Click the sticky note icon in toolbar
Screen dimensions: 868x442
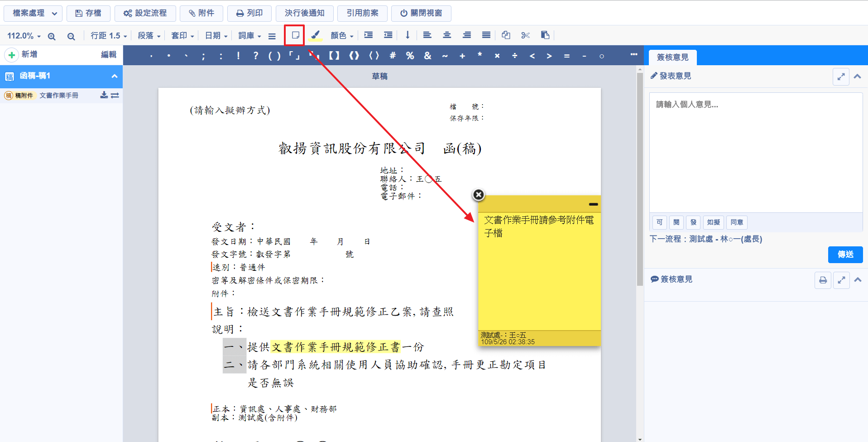point(295,35)
